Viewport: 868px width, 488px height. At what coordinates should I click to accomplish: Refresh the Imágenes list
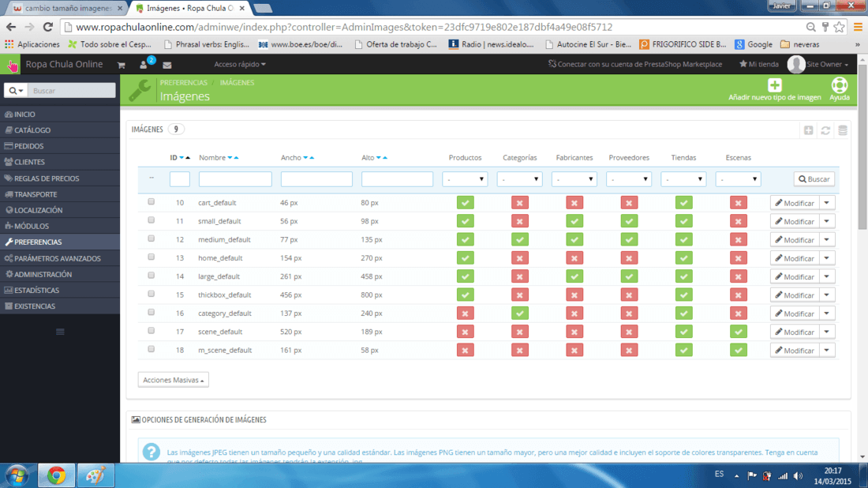click(825, 130)
